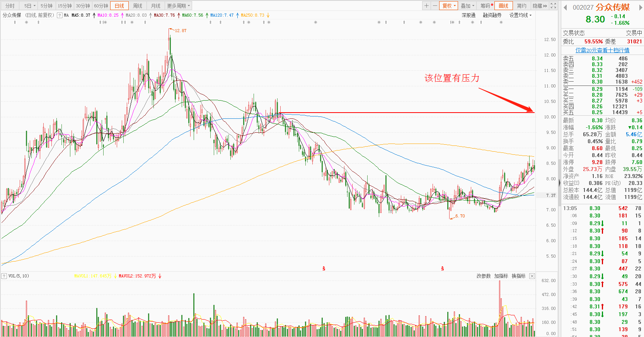Switch to 60分钟 period tab
Image resolution: width=644 pixels, height=337 pixels.
[101, 6]
